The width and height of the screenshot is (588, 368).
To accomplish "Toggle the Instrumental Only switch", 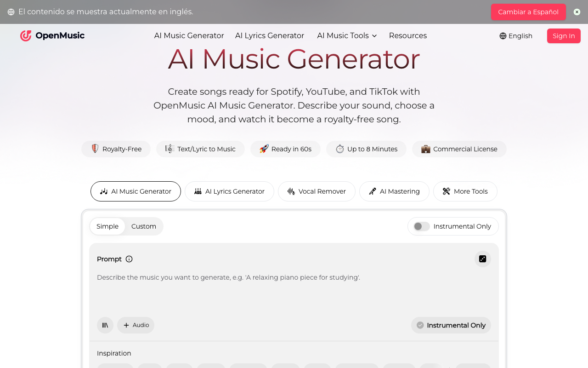I will pyautogui.click(x=421, y=226).
